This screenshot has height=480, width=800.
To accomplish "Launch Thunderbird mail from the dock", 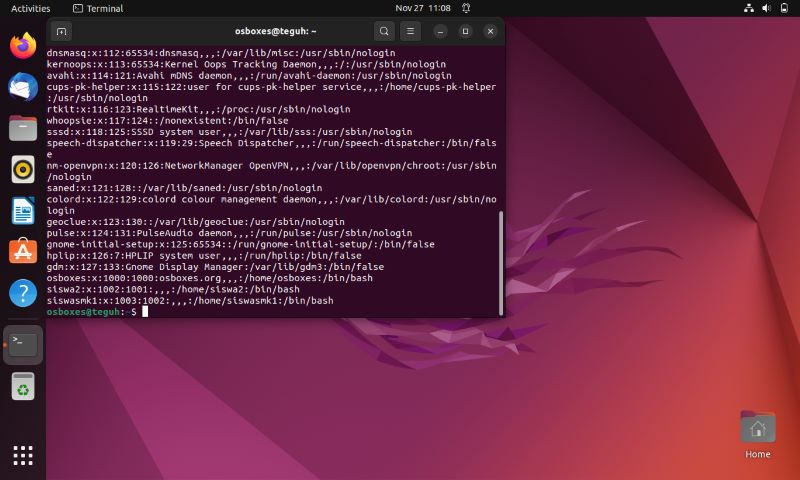I will [x=23, y=86].
